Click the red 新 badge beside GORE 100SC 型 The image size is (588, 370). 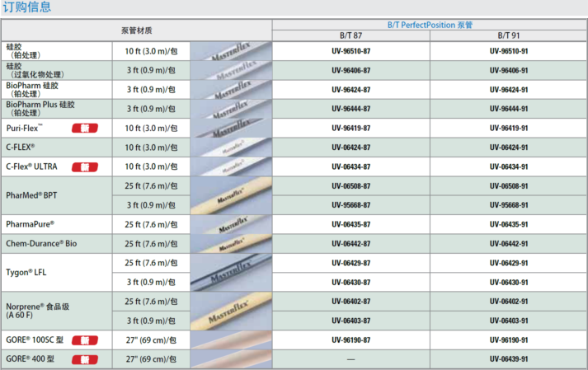pos(85,340)
